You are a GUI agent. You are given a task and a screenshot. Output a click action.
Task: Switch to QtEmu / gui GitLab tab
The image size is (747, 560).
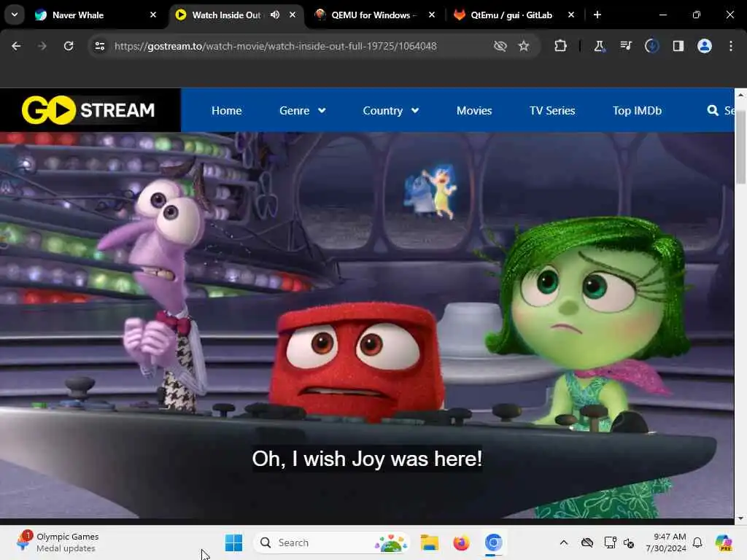click(511, 15)
